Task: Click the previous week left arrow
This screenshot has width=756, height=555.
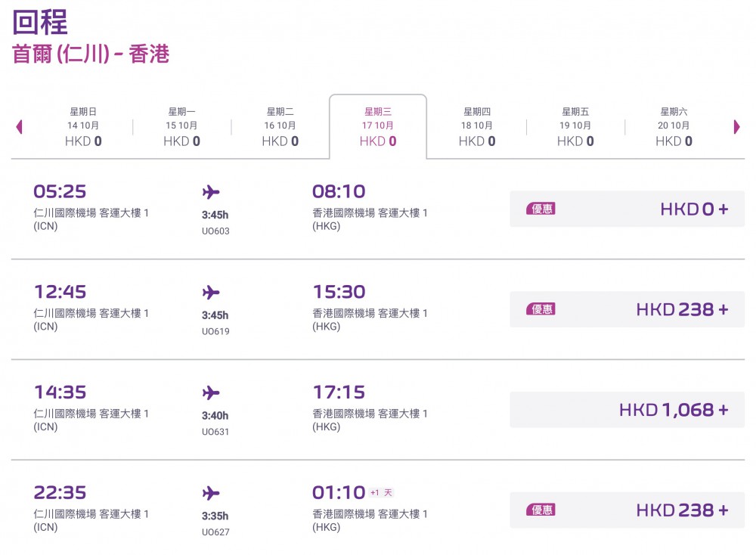Action: tap(19, 127)
